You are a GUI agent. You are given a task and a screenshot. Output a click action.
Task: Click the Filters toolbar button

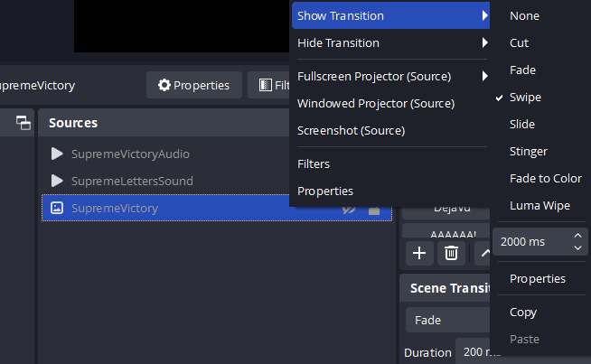(x=269, y=85)
